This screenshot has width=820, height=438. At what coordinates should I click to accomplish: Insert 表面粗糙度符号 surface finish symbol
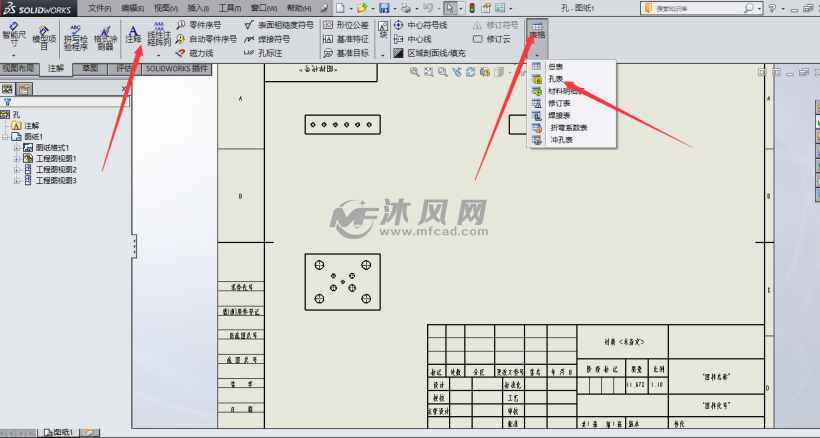(279, 25)
